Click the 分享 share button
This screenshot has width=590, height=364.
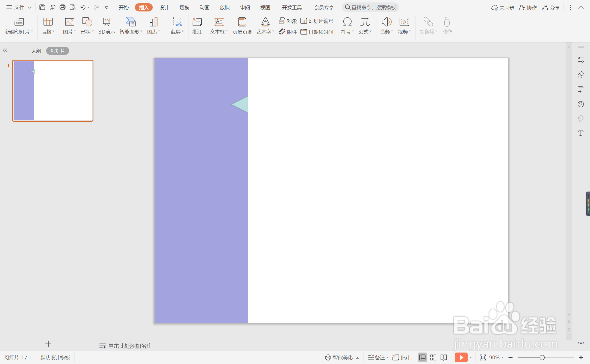[x=551, y=8]
